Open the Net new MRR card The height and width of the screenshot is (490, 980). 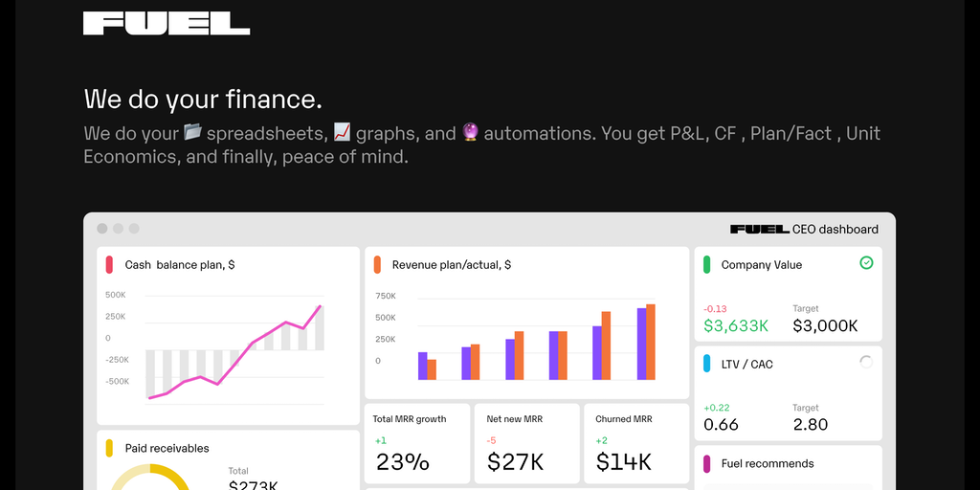[x=526, y=443]
